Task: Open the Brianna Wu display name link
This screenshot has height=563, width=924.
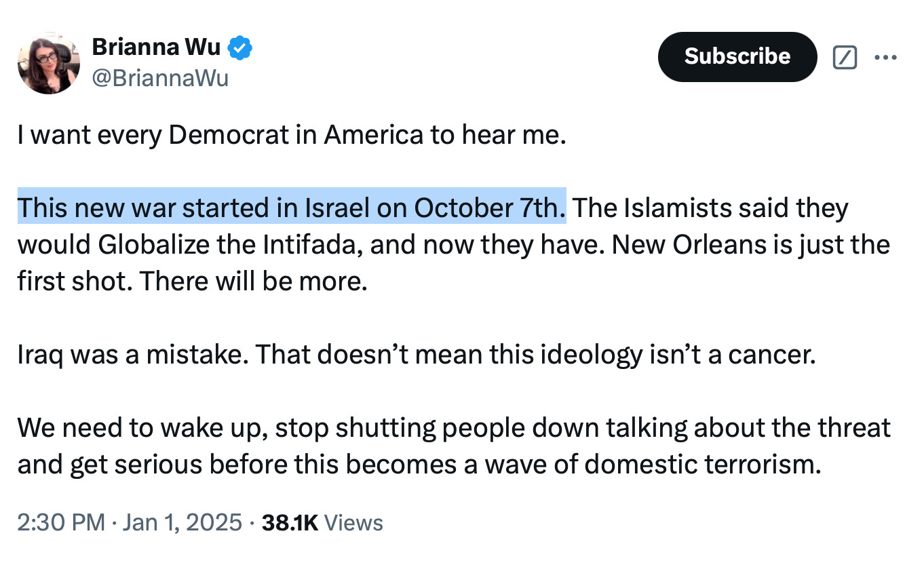Action: click(x=156, y=47)
